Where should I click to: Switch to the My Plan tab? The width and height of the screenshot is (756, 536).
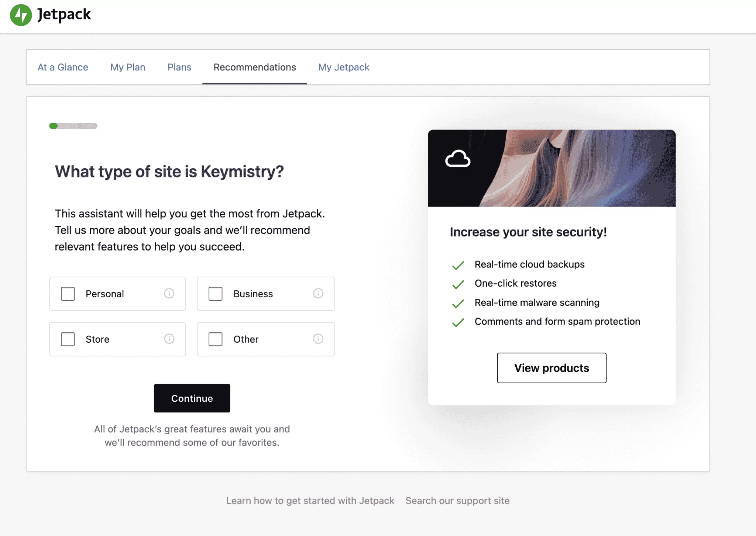tap(128, 67)
